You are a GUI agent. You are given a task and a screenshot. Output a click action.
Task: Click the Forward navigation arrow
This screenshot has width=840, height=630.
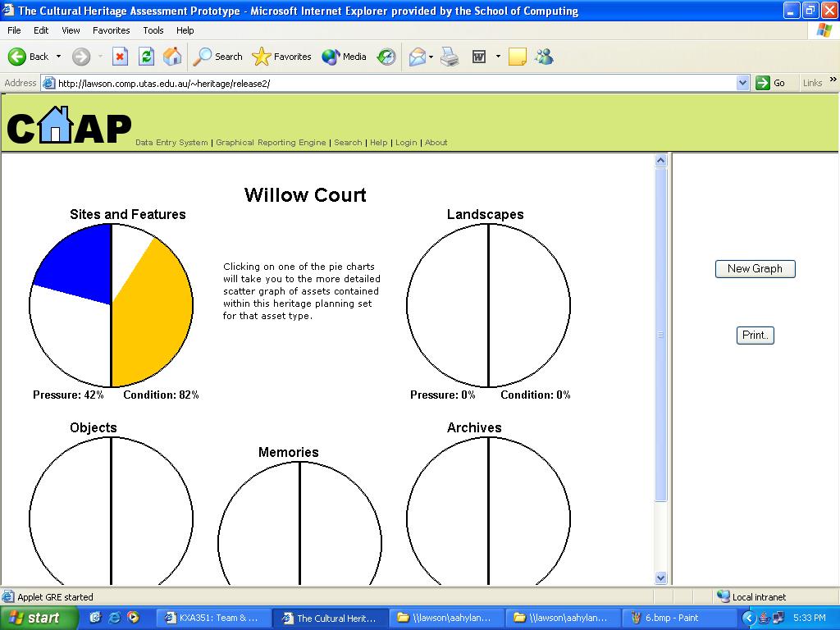[x=81, y=57]
